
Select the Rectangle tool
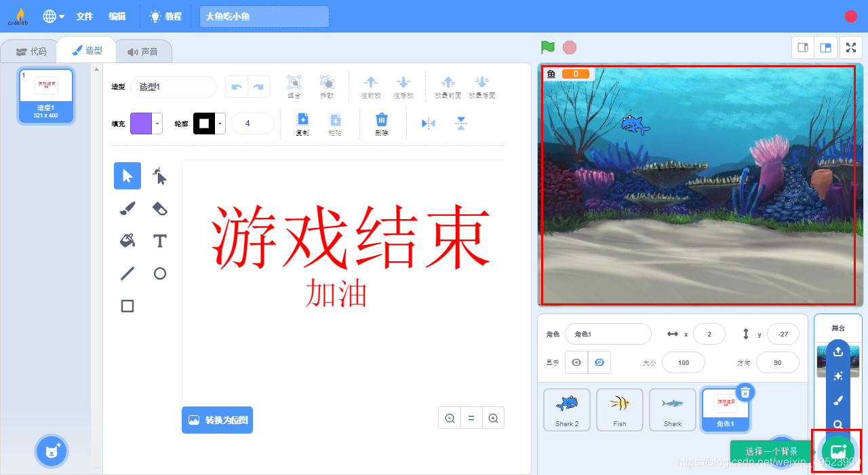(x=127, y=306)
